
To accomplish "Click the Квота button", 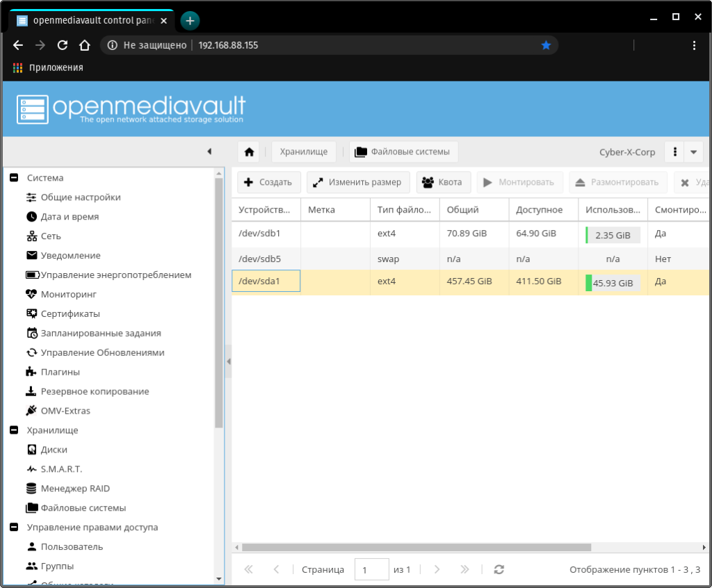I will click(x=443, y=182).
